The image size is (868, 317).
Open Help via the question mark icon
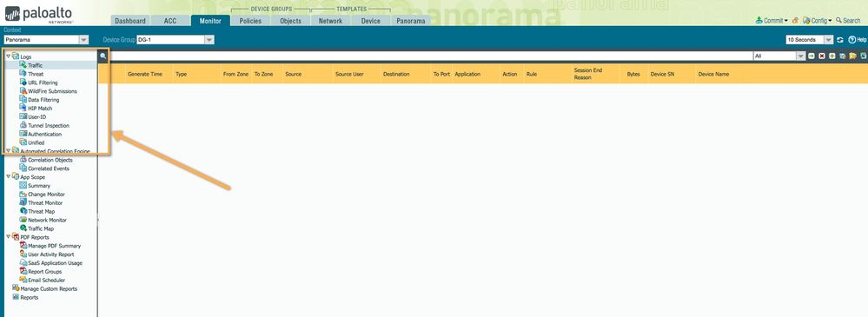pos(852,40)
